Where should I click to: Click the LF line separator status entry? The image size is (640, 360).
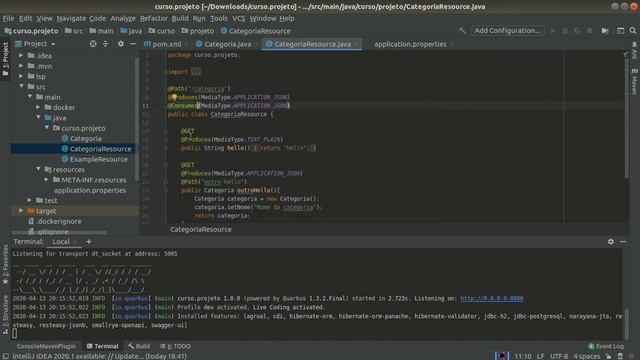540,356
